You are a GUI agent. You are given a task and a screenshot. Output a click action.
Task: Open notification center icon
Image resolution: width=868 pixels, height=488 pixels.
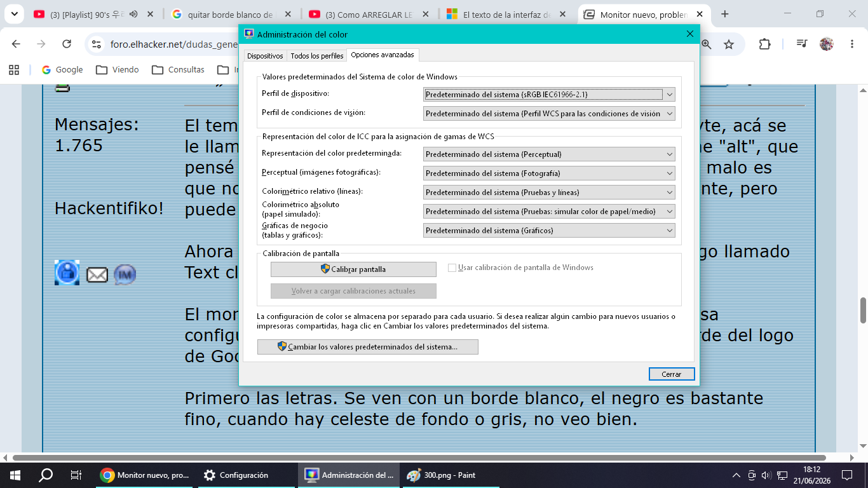[x=846, y=475]
